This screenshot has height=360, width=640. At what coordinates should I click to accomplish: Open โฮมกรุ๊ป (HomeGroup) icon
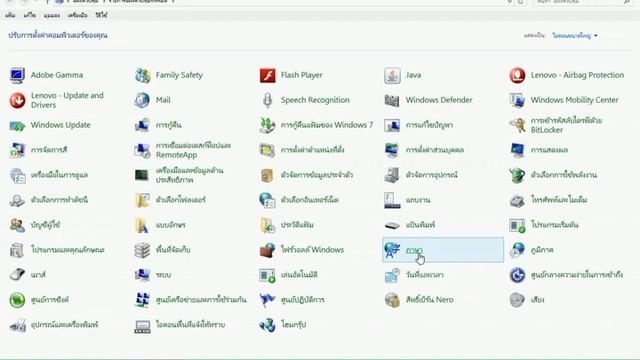coord(267,325)
